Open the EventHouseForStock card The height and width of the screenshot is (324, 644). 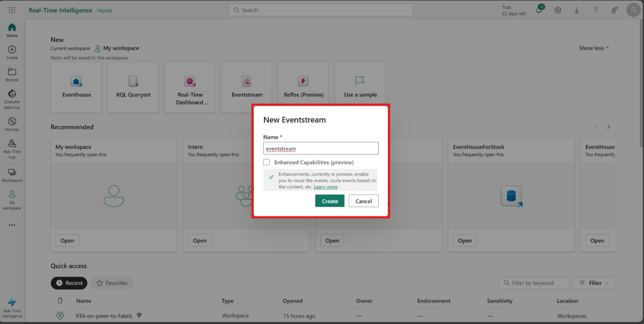click(511, 195)
